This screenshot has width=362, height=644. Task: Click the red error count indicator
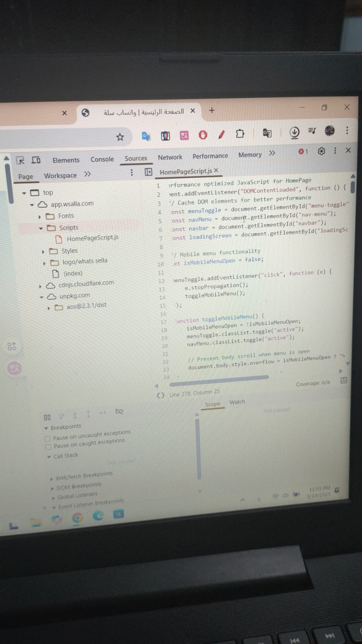pos(303,152)
